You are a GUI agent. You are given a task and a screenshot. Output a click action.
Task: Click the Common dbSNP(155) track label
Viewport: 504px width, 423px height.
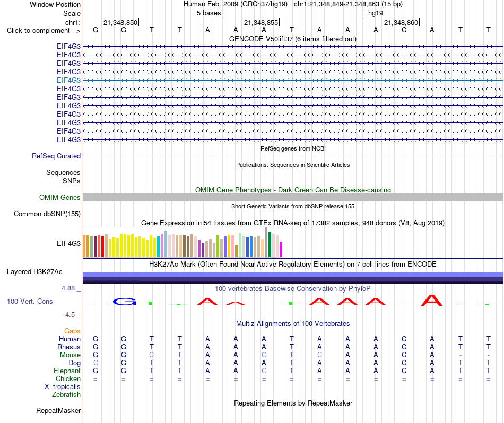47,214
